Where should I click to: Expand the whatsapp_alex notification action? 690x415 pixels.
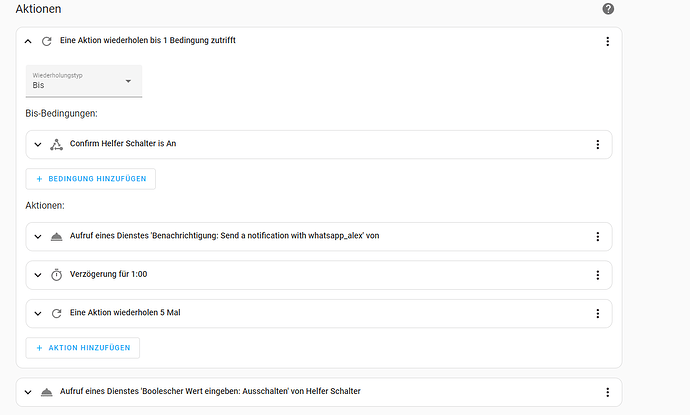click(38, 236)
